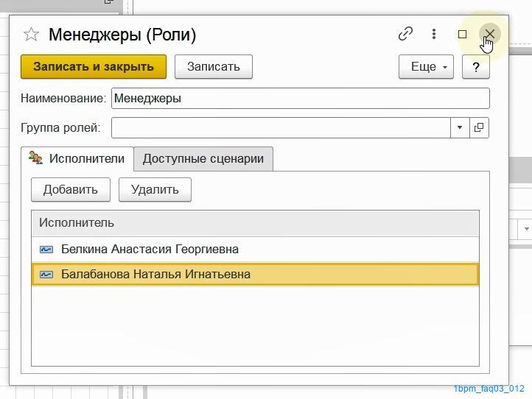532x399 pixels.
Task: Click the Записать button
Action: tap(214, 67)
